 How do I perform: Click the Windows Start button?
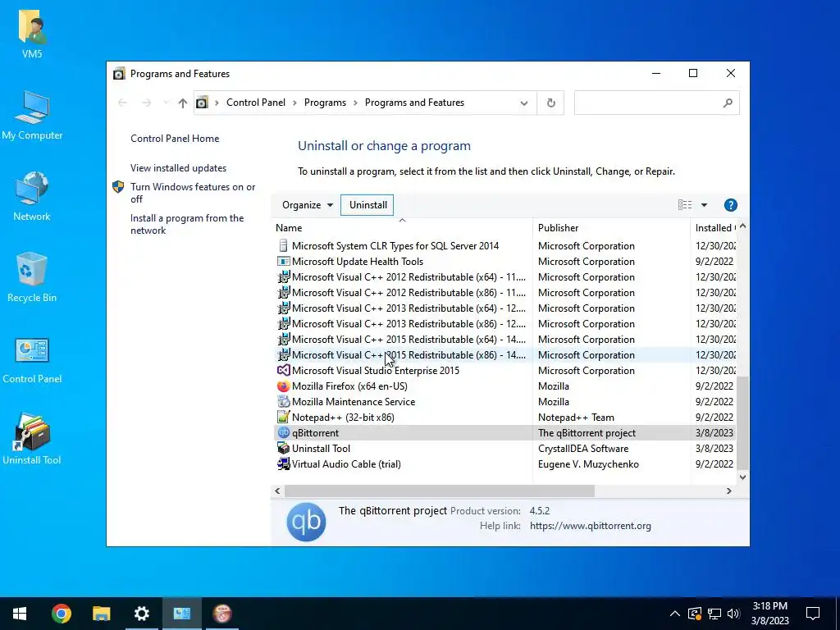click(20, 614)
